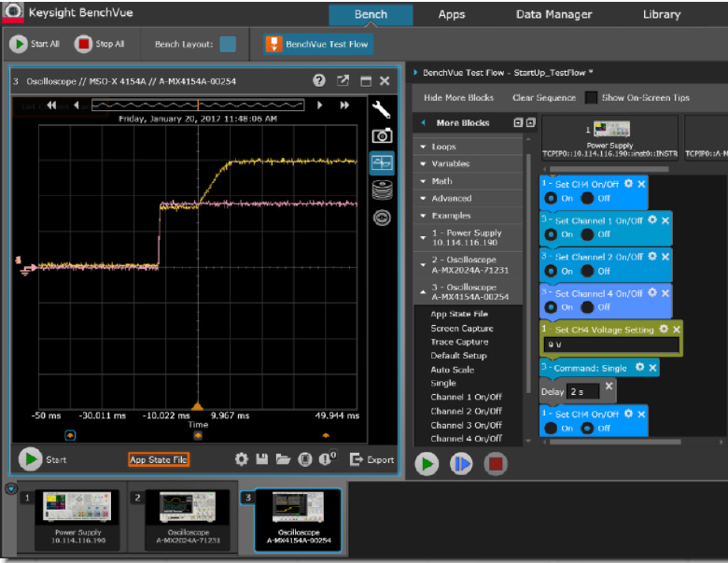
Task: Step back one waveform with left arrow
Action: (77, 106)
